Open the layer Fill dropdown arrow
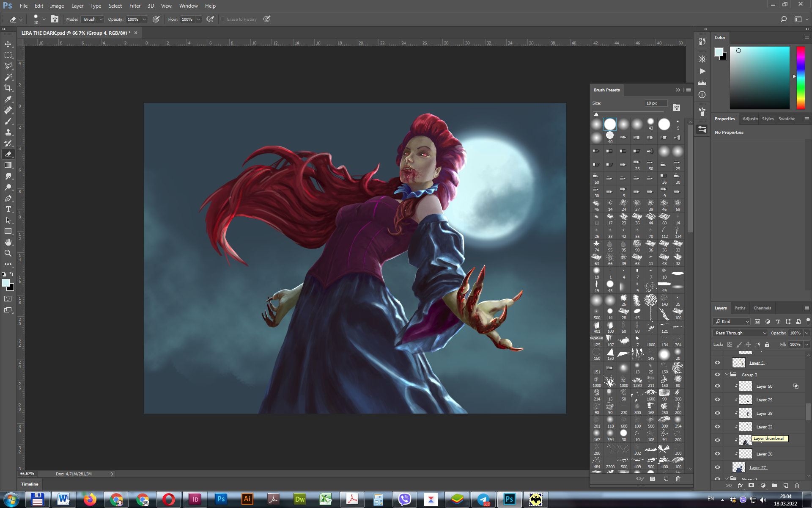Viewport: 812px width, 508px height. (x=807, y=345)
